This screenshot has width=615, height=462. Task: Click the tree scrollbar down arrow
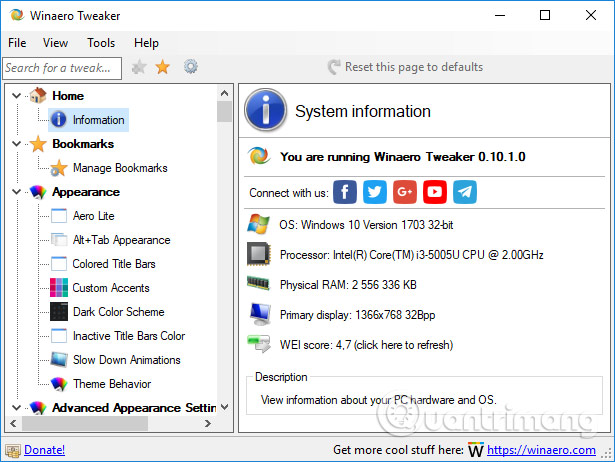[x=224, y=407]
